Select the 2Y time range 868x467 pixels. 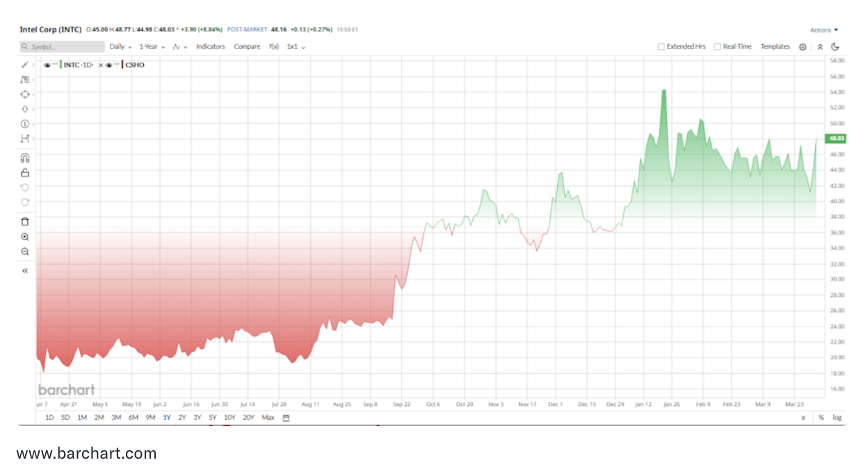point(182,418)
